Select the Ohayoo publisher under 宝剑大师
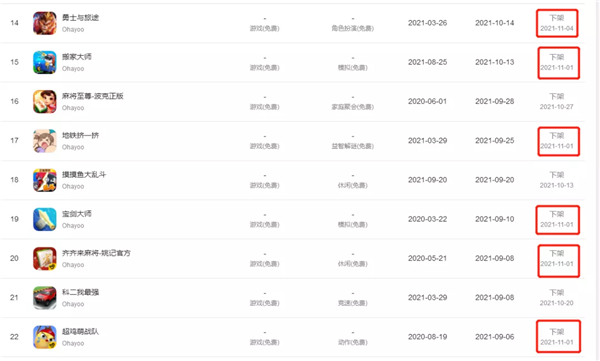600x361 pixels. 73,225
